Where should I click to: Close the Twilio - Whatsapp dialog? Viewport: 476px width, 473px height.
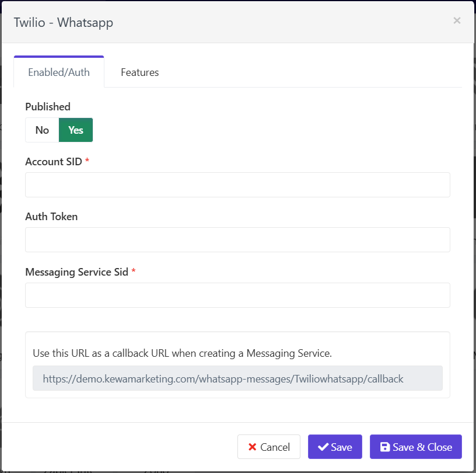click(457, 21)
